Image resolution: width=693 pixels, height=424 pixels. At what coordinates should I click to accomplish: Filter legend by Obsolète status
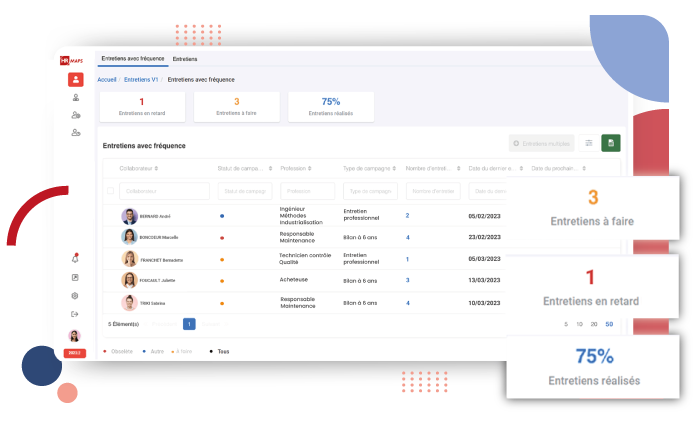pos(118,351)
